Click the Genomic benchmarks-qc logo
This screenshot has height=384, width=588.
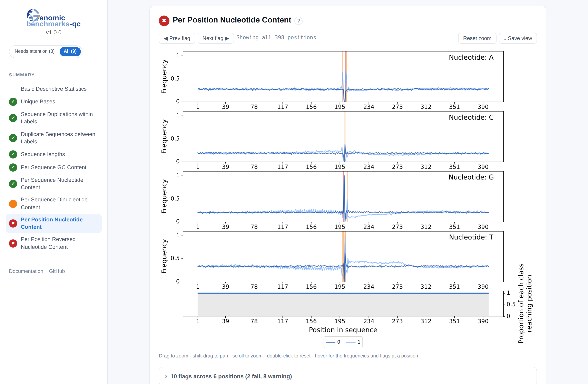pyautogui.click(x=54, y=18)
